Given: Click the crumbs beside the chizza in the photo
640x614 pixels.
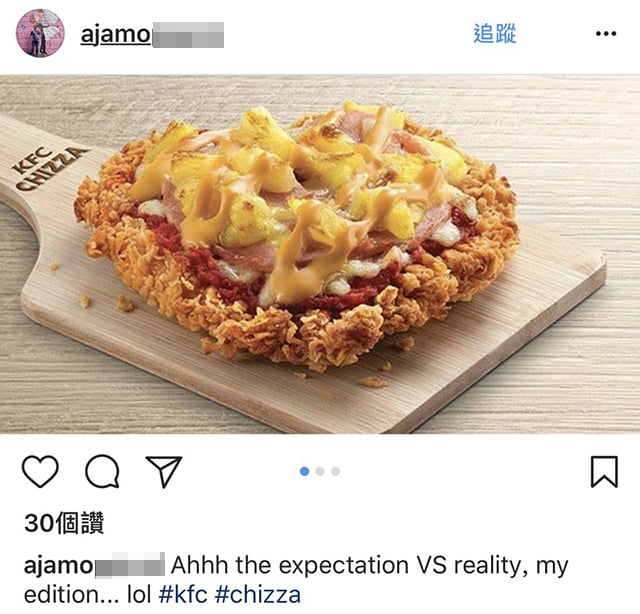Looking at the screenshot, I should (124, 303).
